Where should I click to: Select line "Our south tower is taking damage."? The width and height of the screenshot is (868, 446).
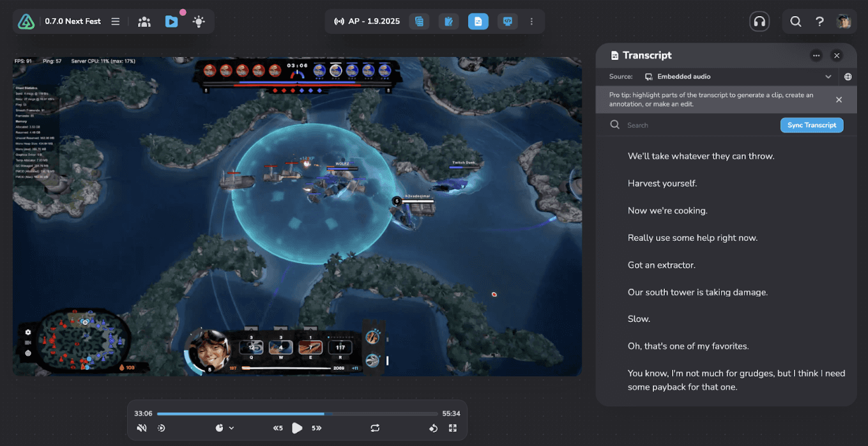pyautogui.click(x=697, y=292)
